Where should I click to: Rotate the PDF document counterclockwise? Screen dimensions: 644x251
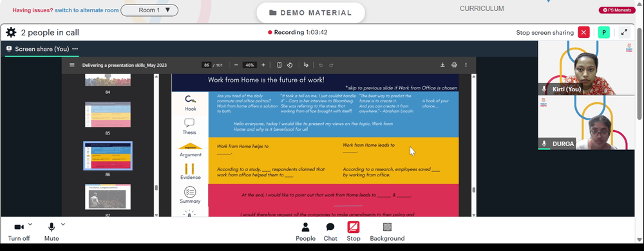point(290,65)
